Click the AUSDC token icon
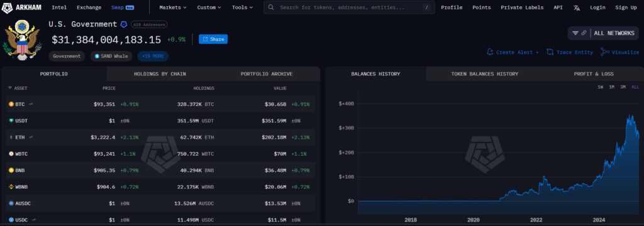This screenshot has height=226, width=644. (x=11, y=203)
